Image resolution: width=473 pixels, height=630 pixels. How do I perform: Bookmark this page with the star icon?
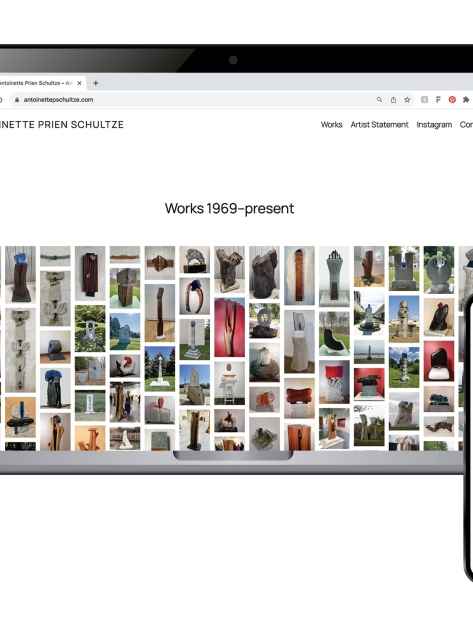[407, 100]
